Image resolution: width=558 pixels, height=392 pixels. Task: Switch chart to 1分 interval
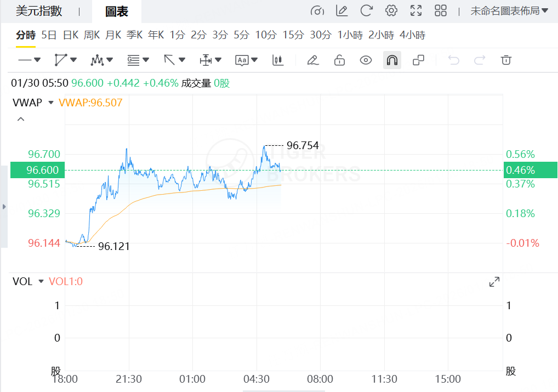click(x=177, y=35)
